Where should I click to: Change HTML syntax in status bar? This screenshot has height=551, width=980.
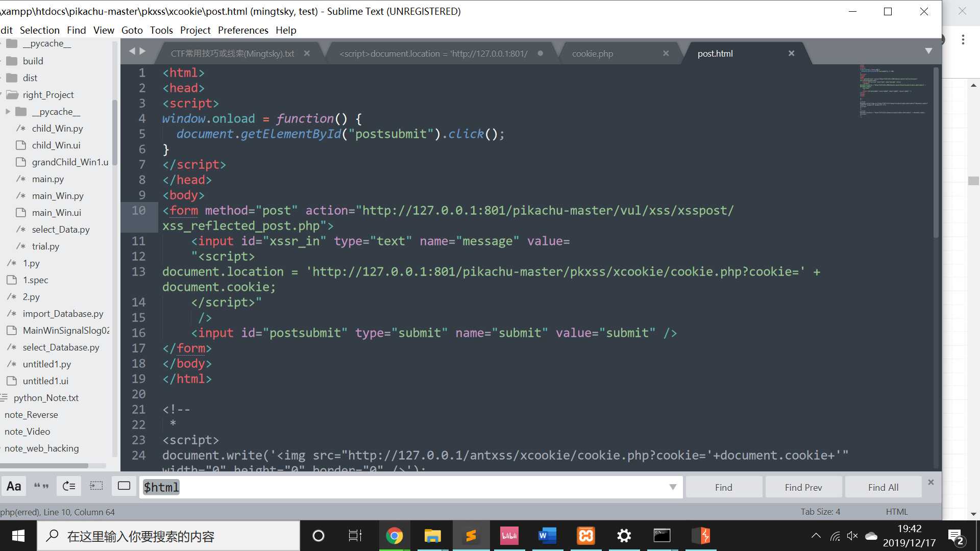pyautogui.click(x=897, y=511)
